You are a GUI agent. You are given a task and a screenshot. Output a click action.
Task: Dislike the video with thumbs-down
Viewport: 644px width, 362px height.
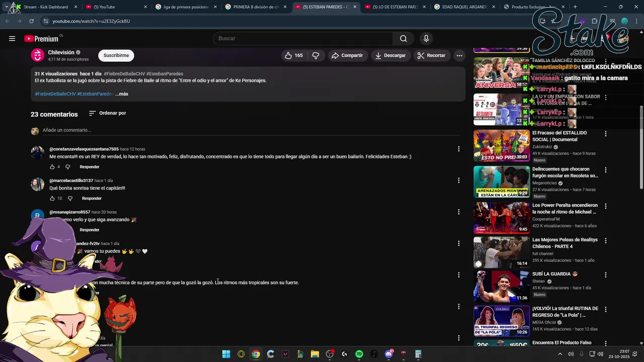click(316, 55)
